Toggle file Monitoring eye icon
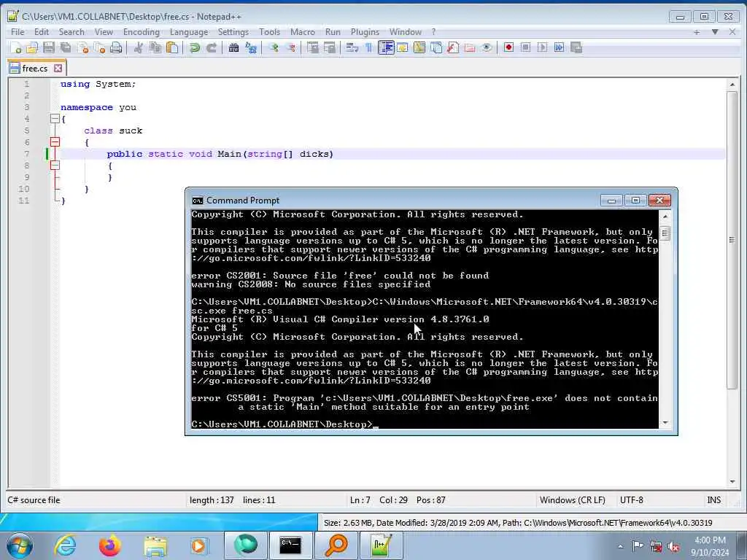 coord(487,47)
